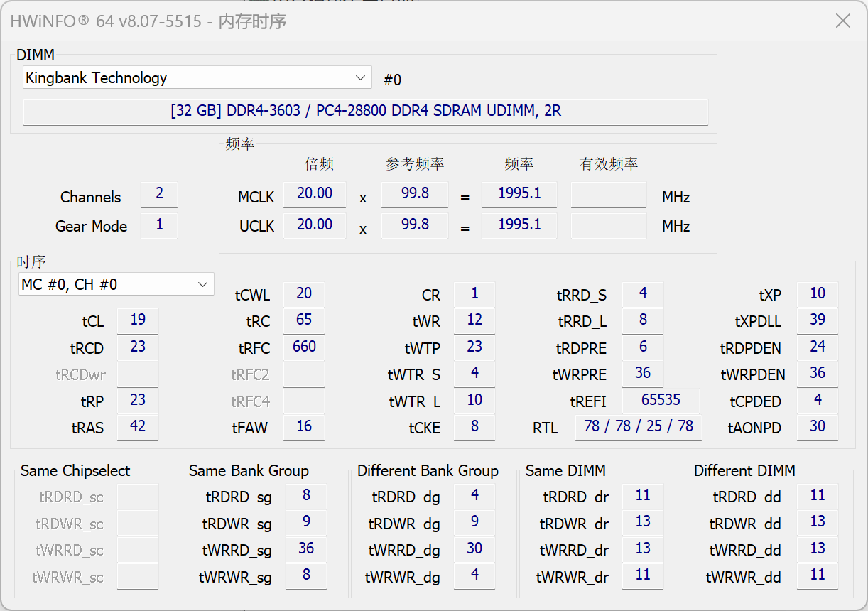Click the tRDWR_dr value field

[643, 522]
